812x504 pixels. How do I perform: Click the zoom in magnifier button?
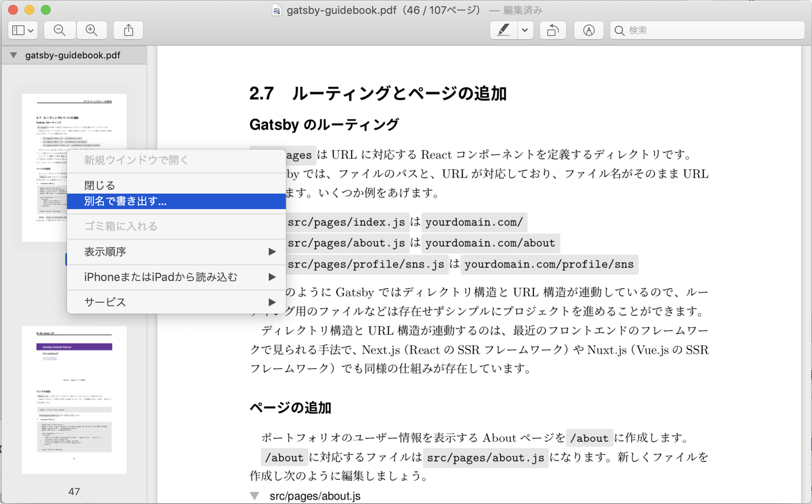tap(91, 30)
